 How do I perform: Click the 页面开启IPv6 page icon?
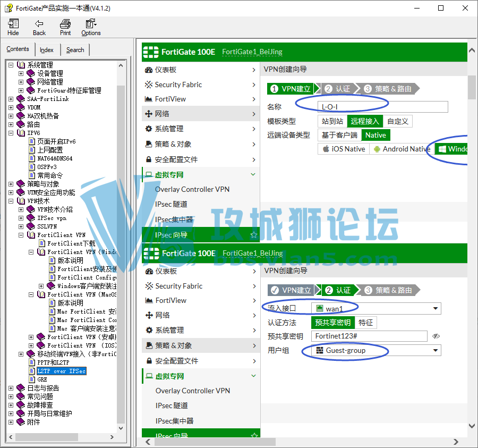[x=32, y=141]
